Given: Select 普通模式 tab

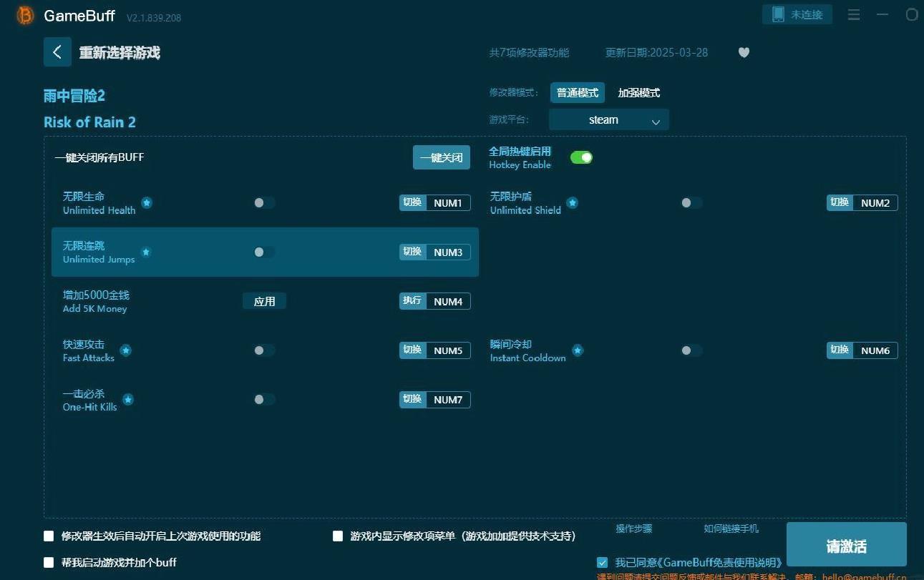Looking at the screenshot, I should 578,93.
